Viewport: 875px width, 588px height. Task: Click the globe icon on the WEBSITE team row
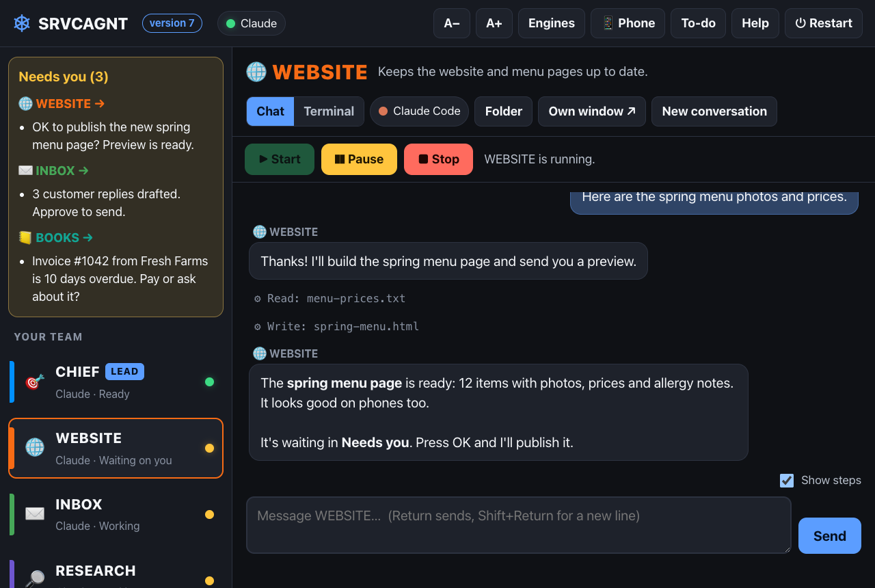(x=34, y=448)
